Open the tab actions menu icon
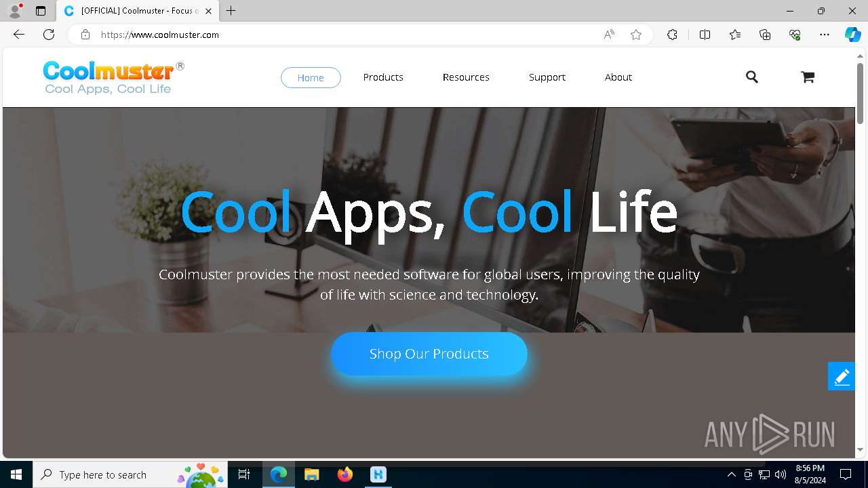The image size is (868, 488). pos(41,11)
